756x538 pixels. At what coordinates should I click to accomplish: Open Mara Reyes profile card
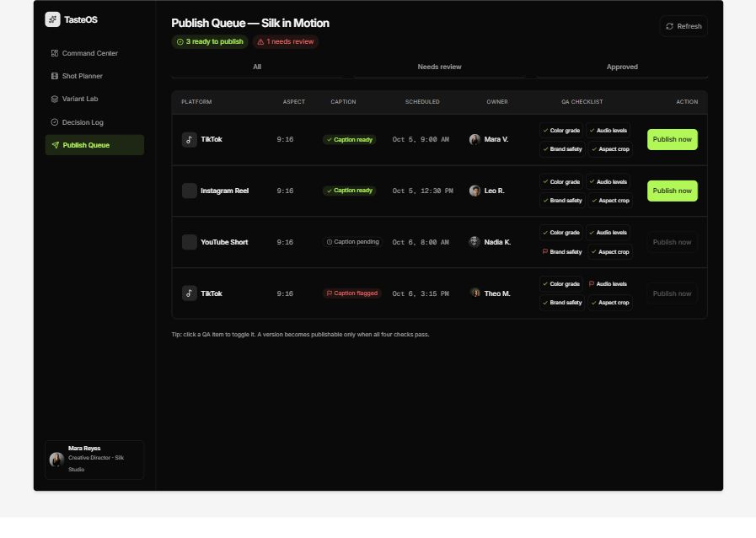(94, 460)
